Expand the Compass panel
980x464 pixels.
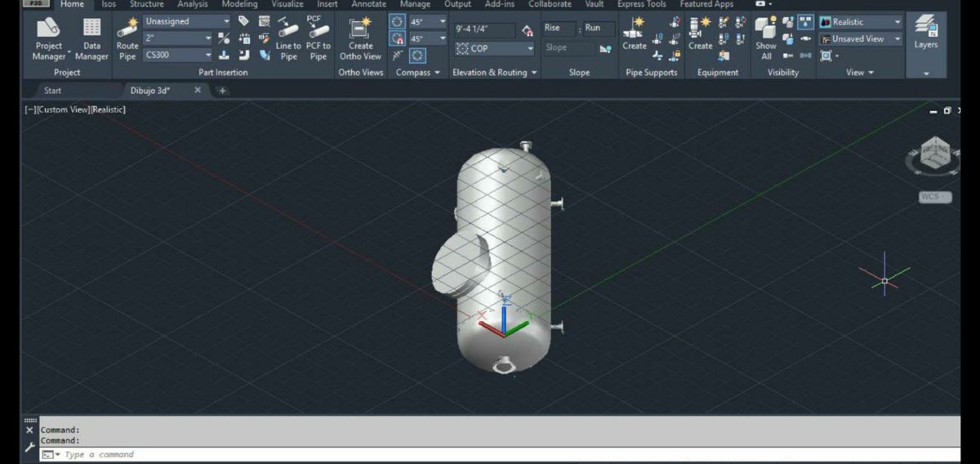click(x=417, y=73)
